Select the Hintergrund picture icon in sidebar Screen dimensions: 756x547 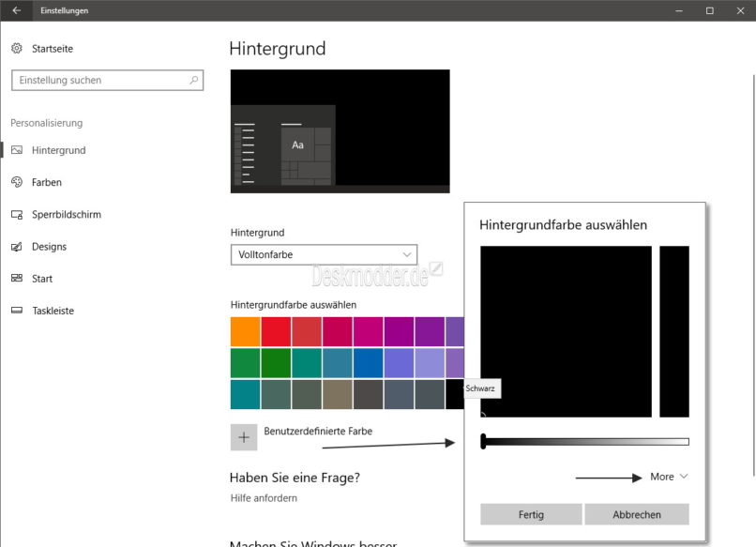(16, 149)
